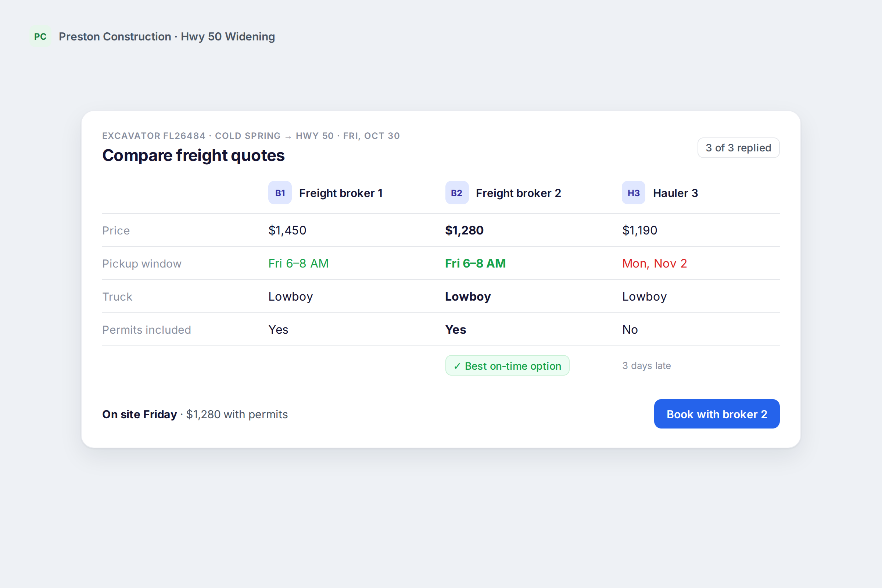Click the '3 of 3 replied' status pill
The width and height of the screenshot is (882, 588).
[x=738, y=148]
